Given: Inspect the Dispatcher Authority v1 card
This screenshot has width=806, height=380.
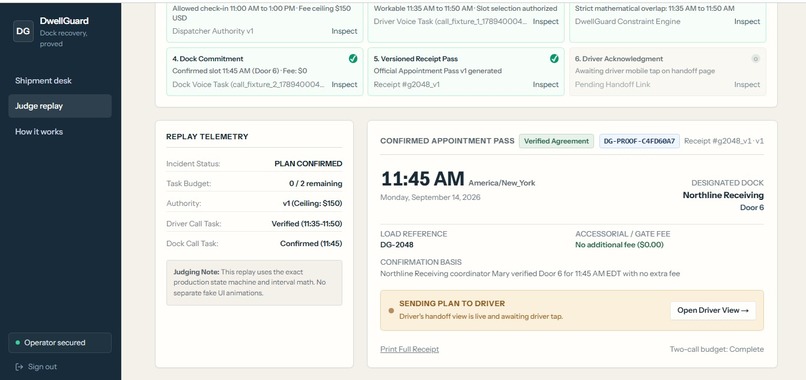Looking at the screenshot, I should pyautogui.click(x=344, y=31).
